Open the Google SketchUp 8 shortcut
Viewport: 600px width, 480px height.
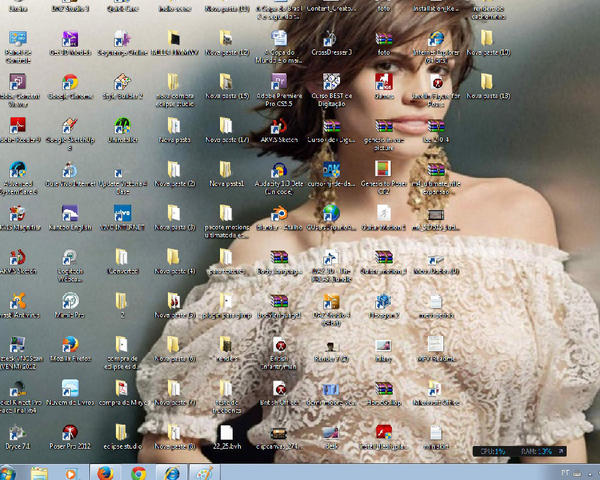(70, 134)
